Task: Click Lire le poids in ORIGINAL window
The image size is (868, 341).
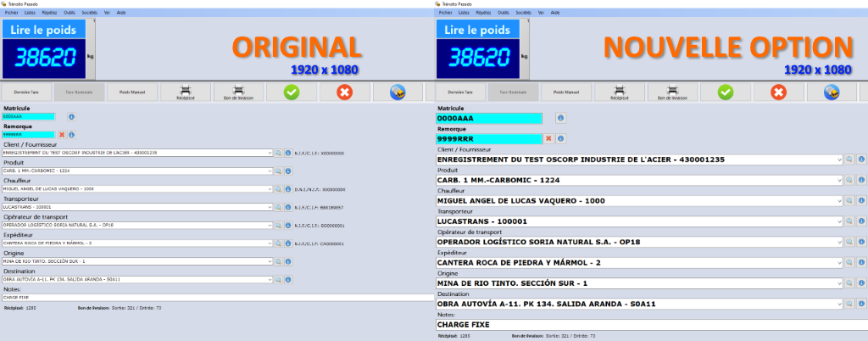Action: tap(44, 30)
